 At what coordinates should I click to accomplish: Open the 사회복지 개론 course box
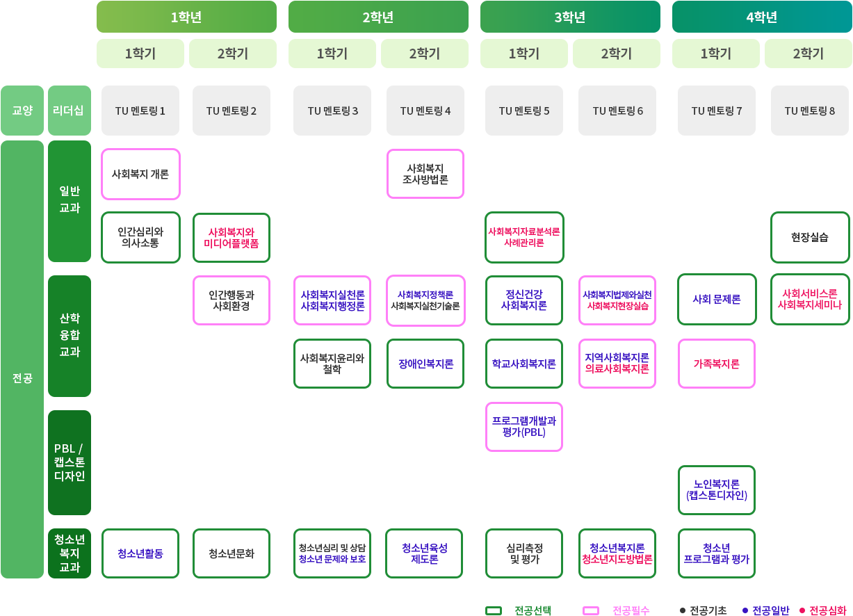(x=140, y=174)
